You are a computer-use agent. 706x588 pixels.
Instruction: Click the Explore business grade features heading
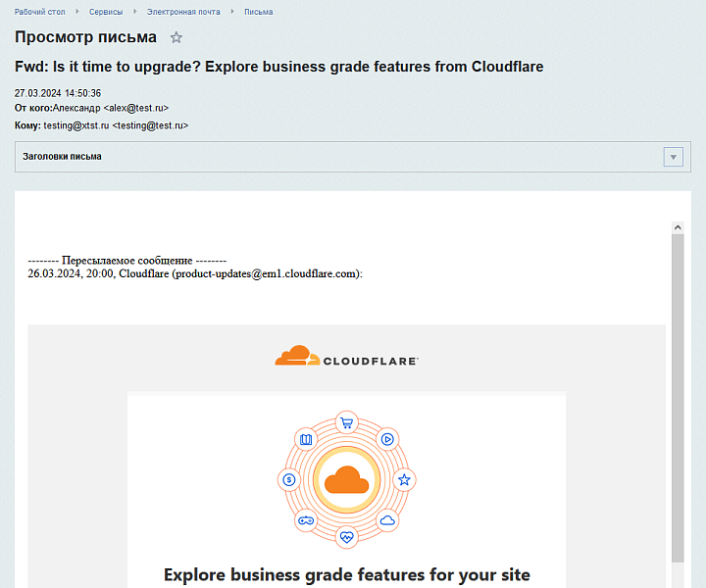coord(346,574)
